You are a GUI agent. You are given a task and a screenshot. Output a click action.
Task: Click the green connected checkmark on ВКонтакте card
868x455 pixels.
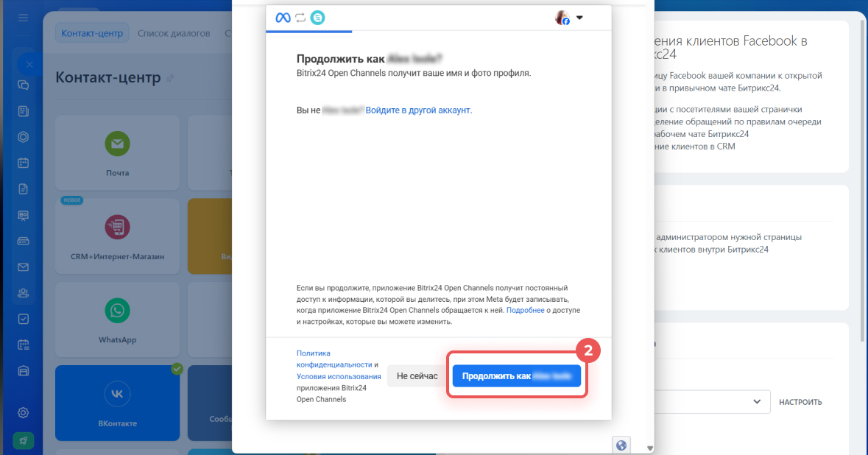[177, 369]
